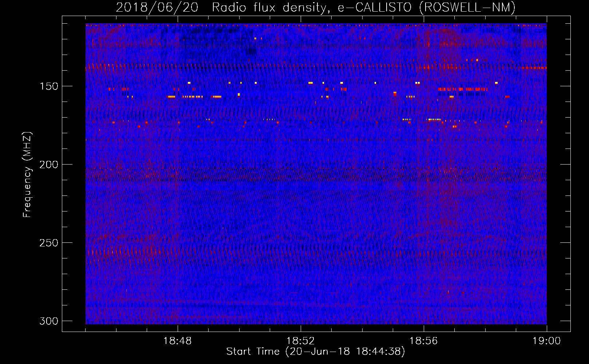
Task: Click the 18:56 time tick label
Action: (x=424, y=341)
